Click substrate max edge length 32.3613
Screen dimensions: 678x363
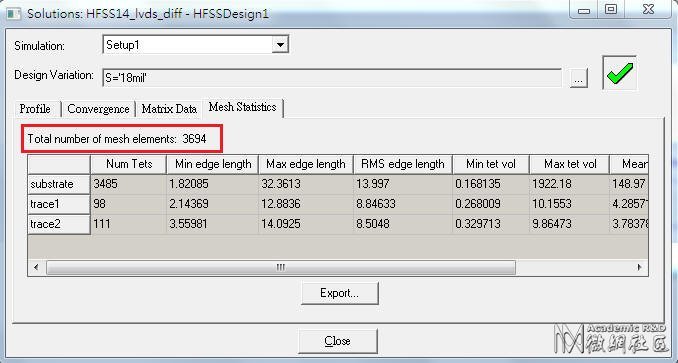coord(306,184)
